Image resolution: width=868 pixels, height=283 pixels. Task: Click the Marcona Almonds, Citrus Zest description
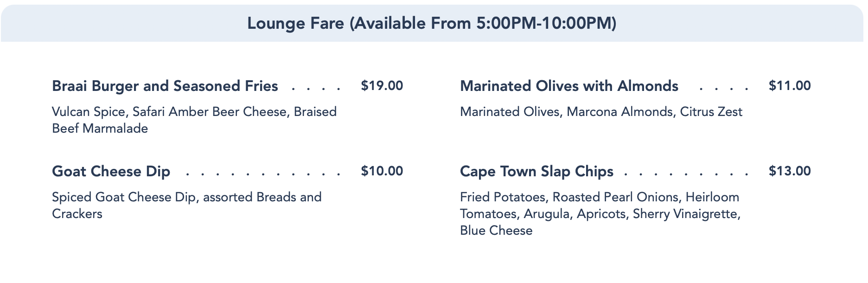(601, 112)
